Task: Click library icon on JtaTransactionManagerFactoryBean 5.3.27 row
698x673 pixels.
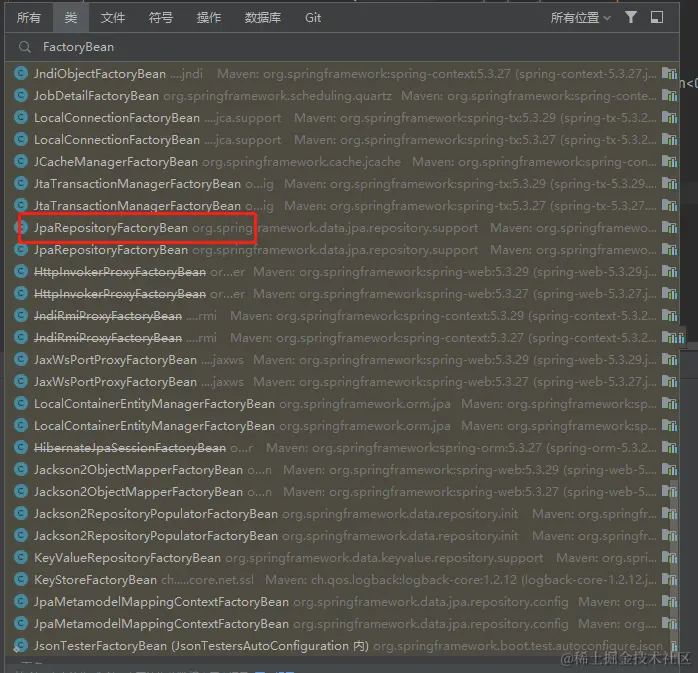Action: pyautogui.click(x=669, y=206)
